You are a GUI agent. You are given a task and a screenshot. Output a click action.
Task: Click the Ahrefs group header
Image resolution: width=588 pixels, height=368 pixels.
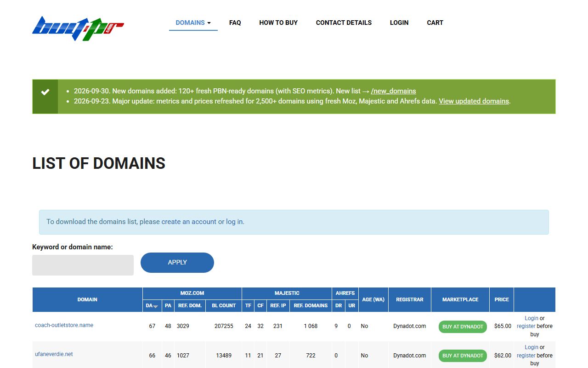[x=345, y=293]
